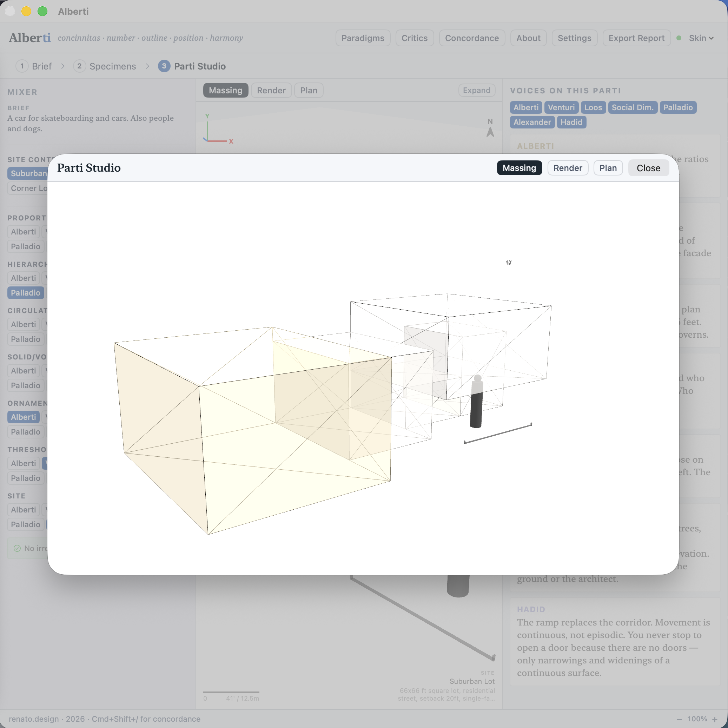
Task: Click the green fullscreen window button
Action: coord(42,11)
